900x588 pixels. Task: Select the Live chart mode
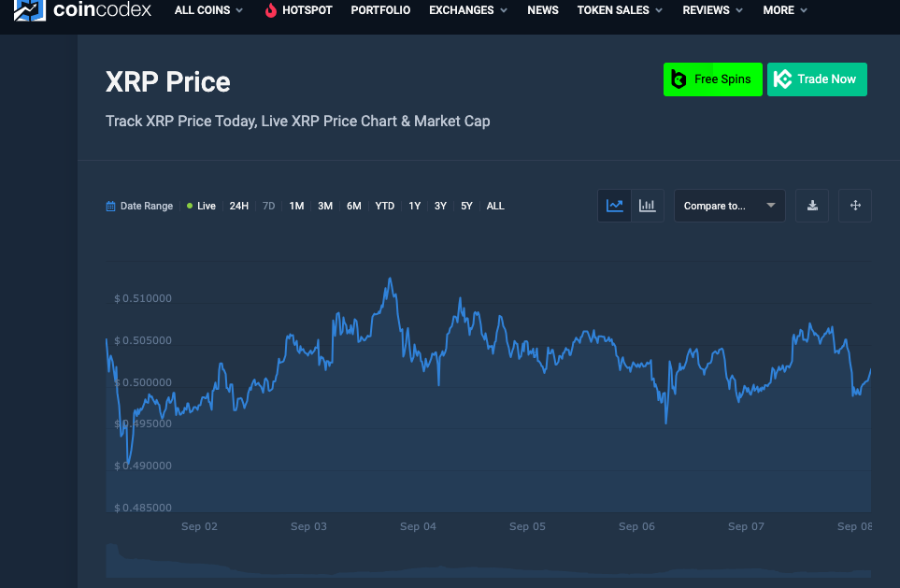tap(202, 207)
